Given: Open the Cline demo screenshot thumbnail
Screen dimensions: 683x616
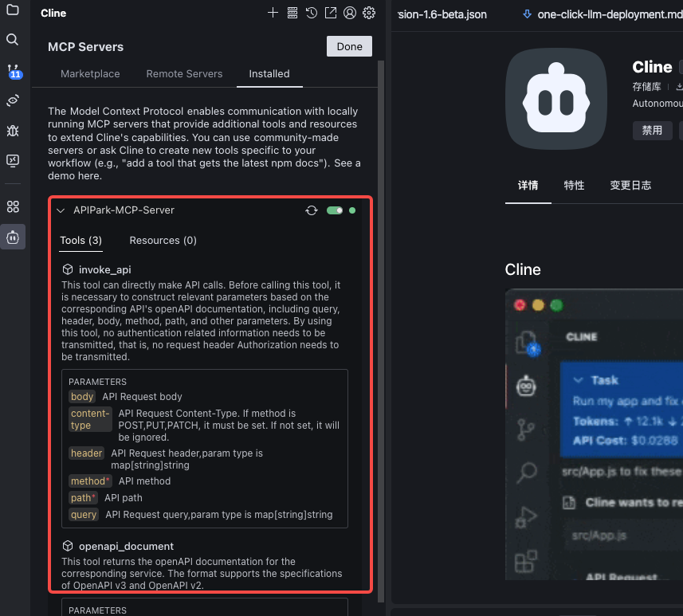Looking at the screenshot, I should coord(595,434).
